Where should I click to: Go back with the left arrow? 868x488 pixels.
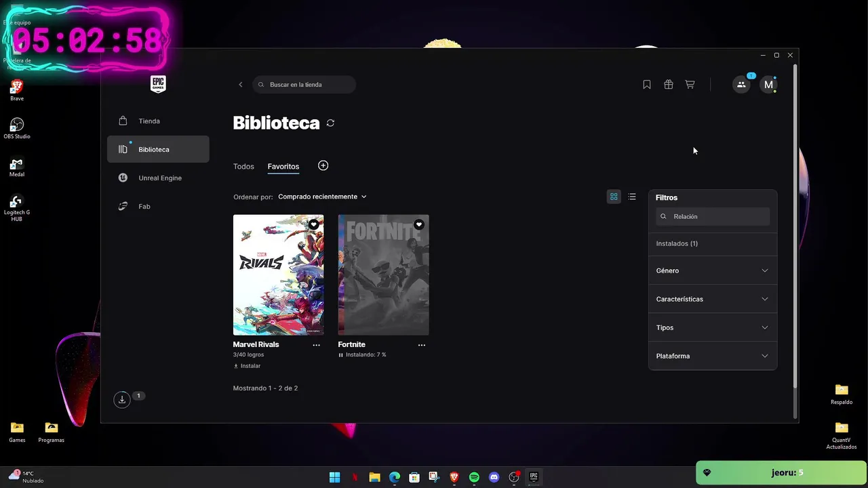tap(240, 85)
